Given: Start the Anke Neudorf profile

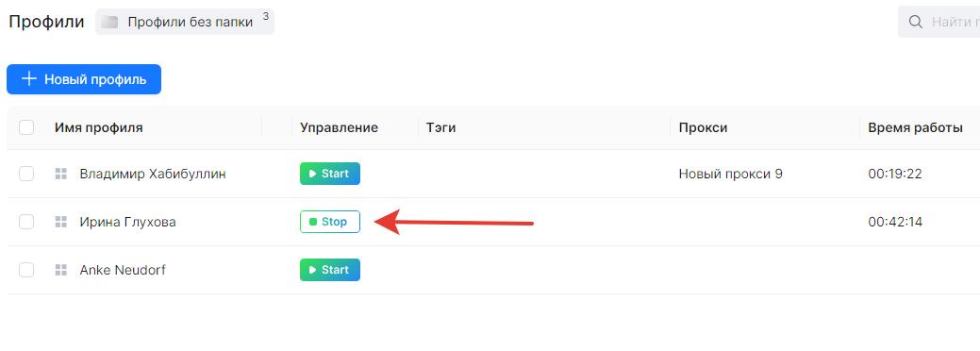Looking at the screenshot, I should [x=330, y=270].
